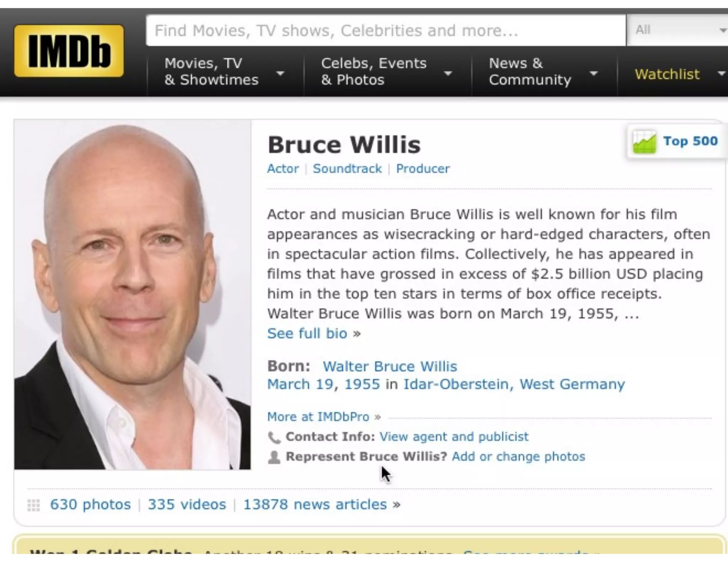Click the IMDb logo

(69, 51)
